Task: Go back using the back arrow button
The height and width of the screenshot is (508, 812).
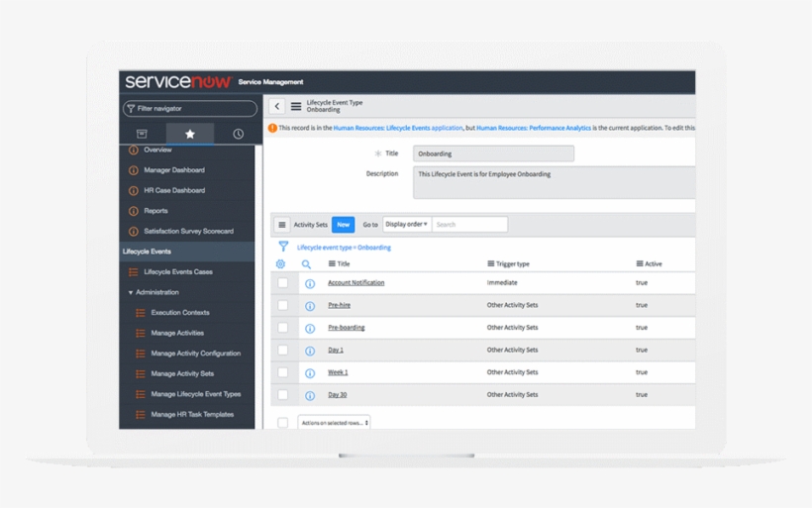Action: tap(277, 106)
